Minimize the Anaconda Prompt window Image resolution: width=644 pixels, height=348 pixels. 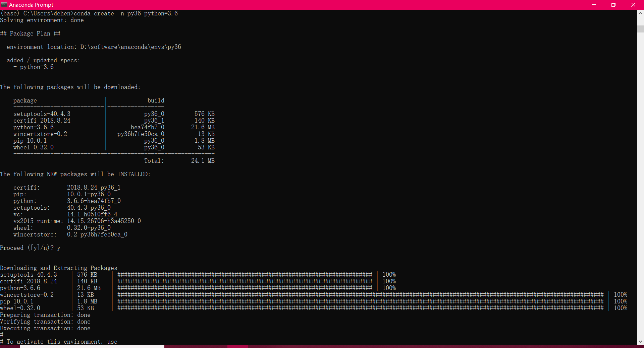(x=594, y=5)
